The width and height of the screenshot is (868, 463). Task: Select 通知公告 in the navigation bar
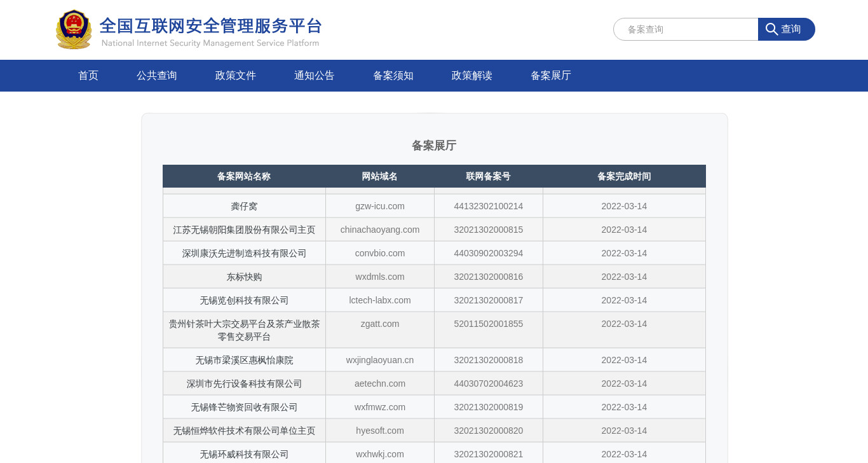click(315, 76)
